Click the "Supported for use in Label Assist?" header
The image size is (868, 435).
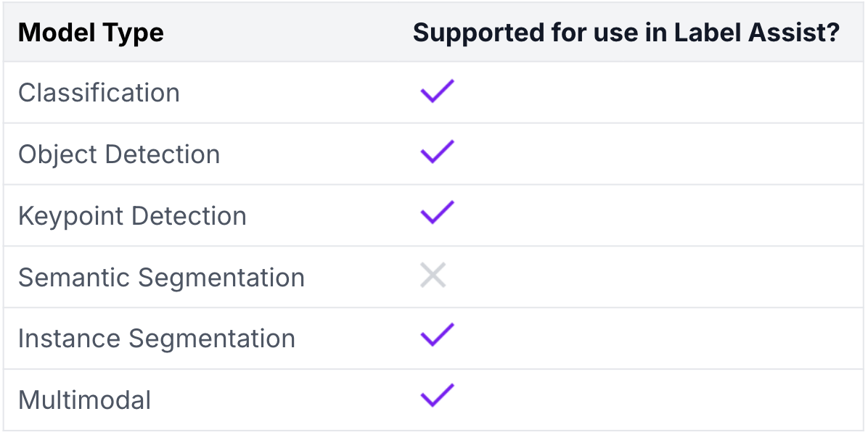tap(626, 33)
